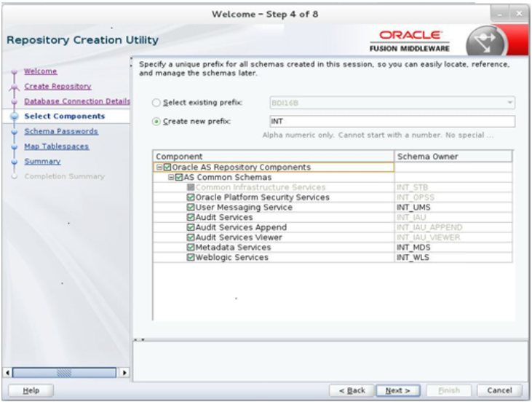Jump to Map Tablespaces step
The width and height of the screenshot is (532, 402).
pos(57,146)
